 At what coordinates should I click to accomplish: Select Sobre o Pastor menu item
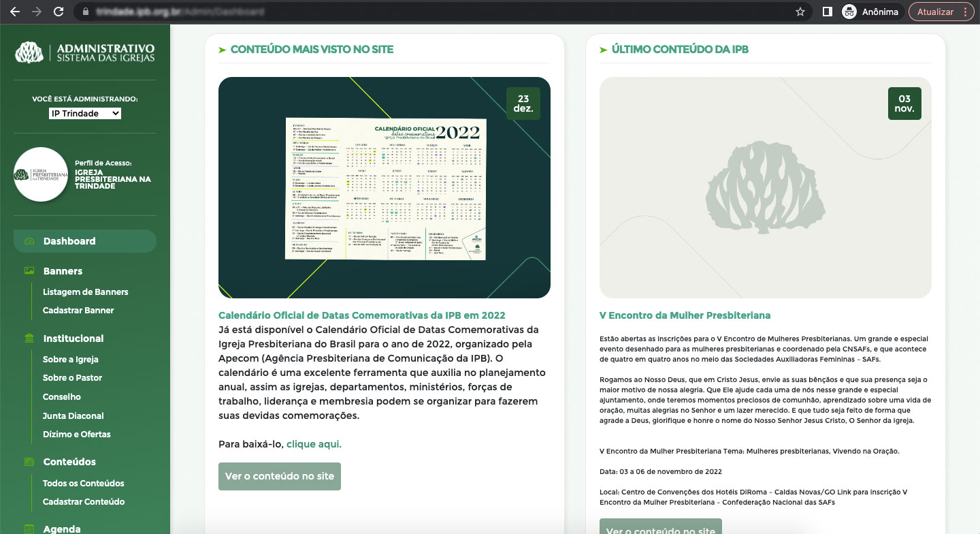[x=72, y=377]
